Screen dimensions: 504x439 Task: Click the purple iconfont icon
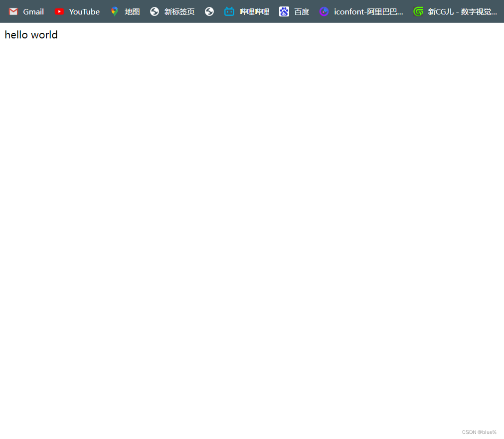[324, 11]
